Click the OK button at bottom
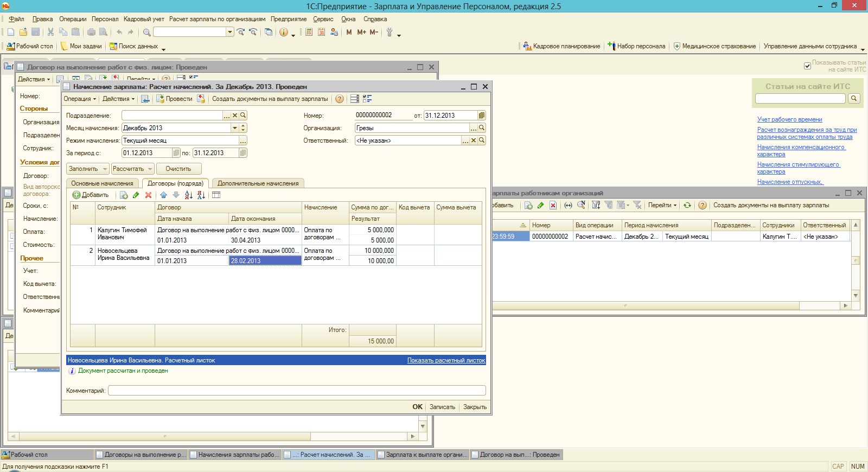Image resolution: width=868 pixels, height=472 pixels. (x=418, y=407)
